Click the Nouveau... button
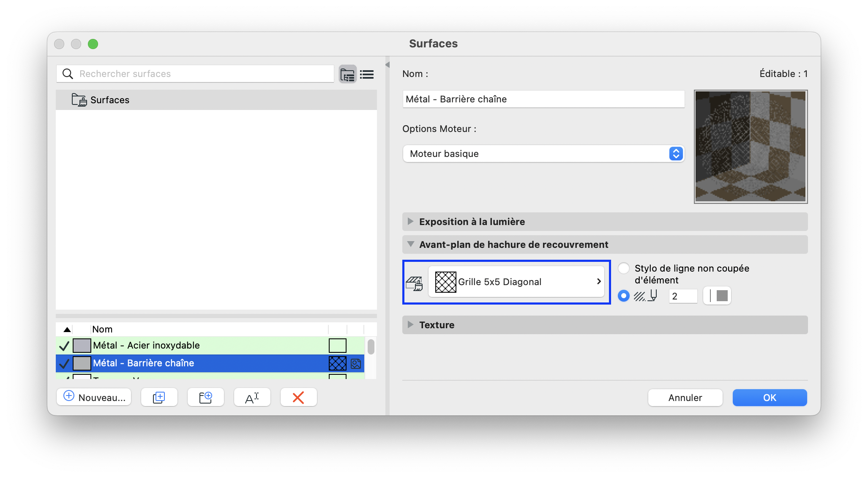868x478 pixels. [94, 397]
